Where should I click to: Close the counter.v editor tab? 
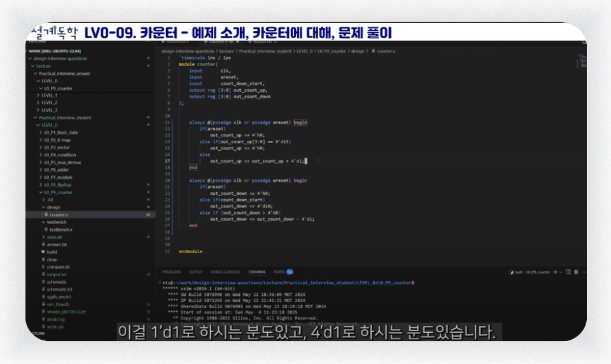pos(237,41)
